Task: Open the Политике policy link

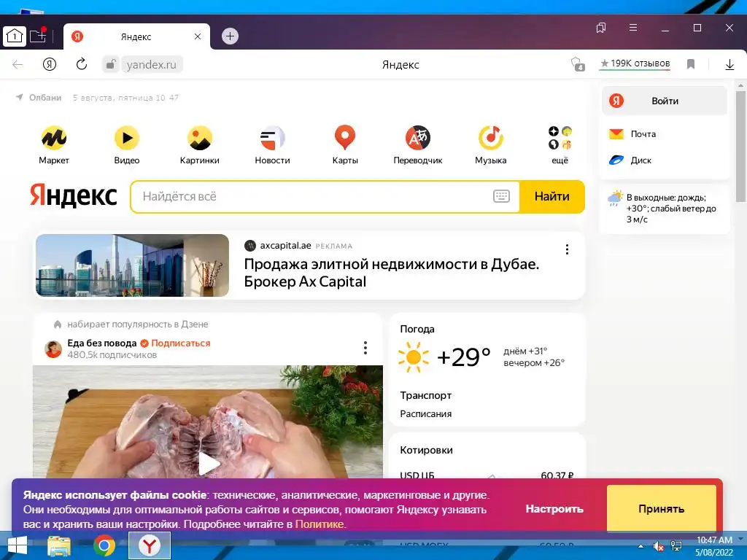Action: pos(320,524)
